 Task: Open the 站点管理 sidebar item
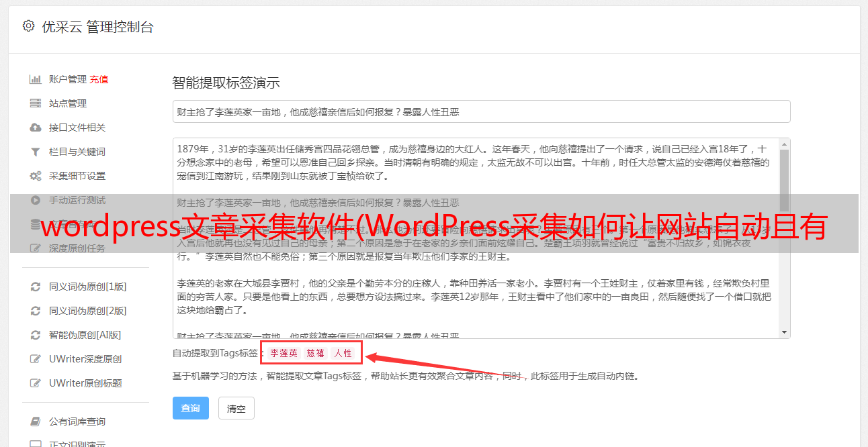point(67,103)
